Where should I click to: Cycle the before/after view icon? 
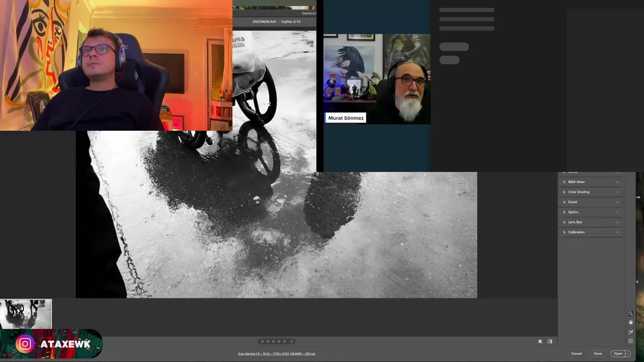point(550,341)
